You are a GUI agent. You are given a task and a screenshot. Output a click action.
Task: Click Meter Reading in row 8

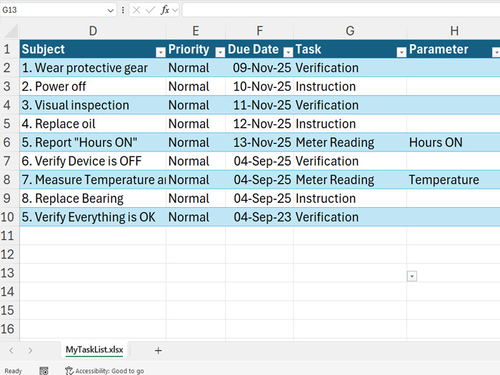pyautogui.click(x=350, y=180)
